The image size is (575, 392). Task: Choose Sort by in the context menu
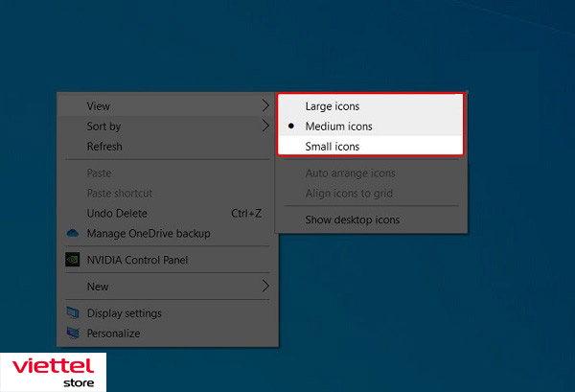pos(168,127)
